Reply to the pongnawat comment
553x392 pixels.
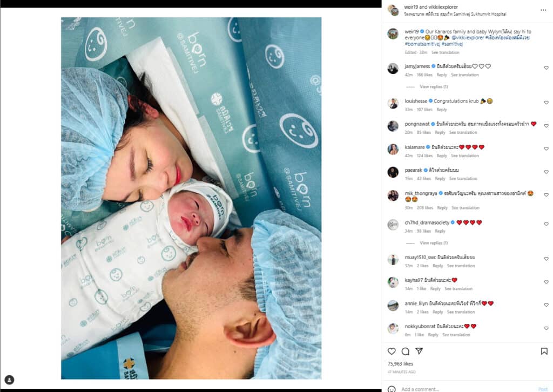440,132
